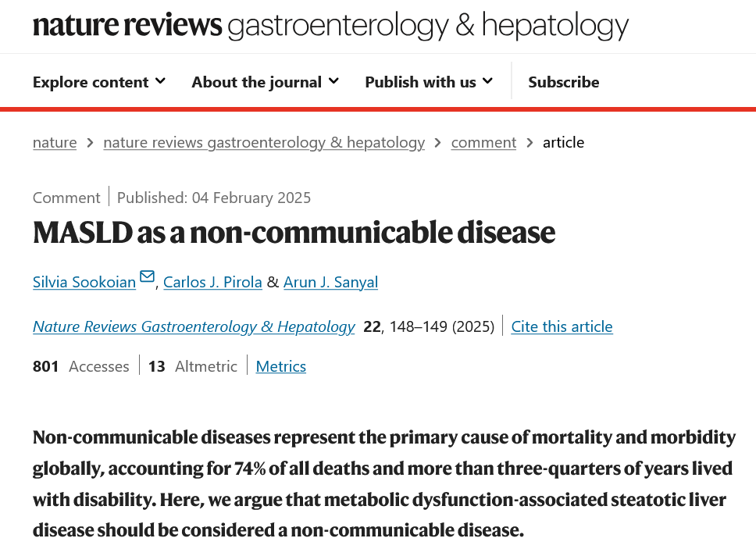Click the Nature Reviews Gastroenterology & Hepatology logo
756x556 pixels.
click(x=330, y=27)
